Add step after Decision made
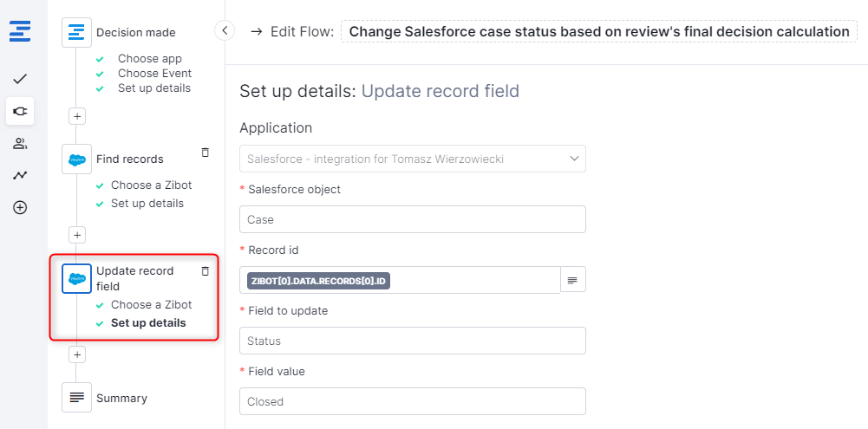 (x=77, y=115)
